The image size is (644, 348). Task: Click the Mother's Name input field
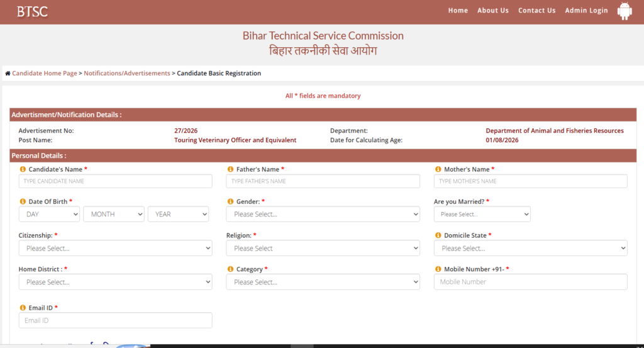[531, 181]
